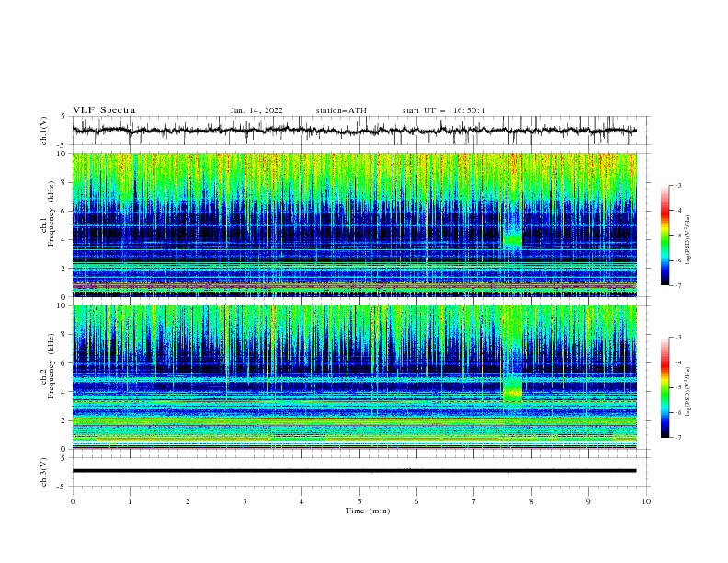The height and width of the screenshot is (563, 728).
Task: Click the "ch.1(V)" waveform axis label
Action: click(44, 131)
